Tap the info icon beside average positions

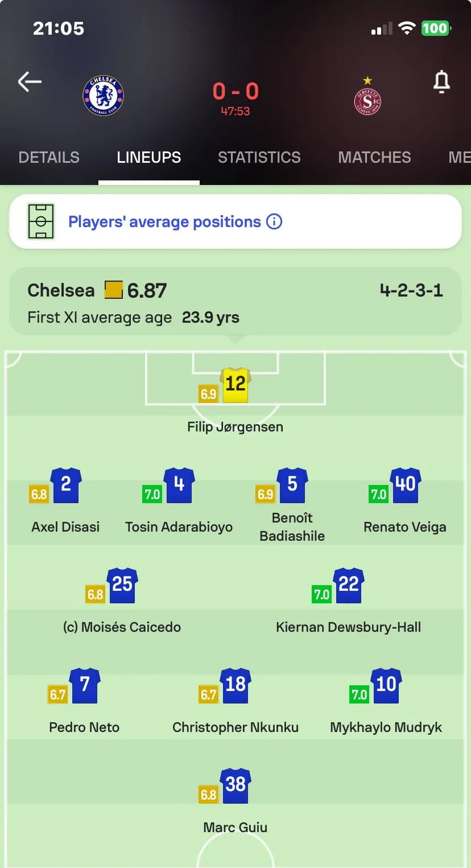point(274,221)
